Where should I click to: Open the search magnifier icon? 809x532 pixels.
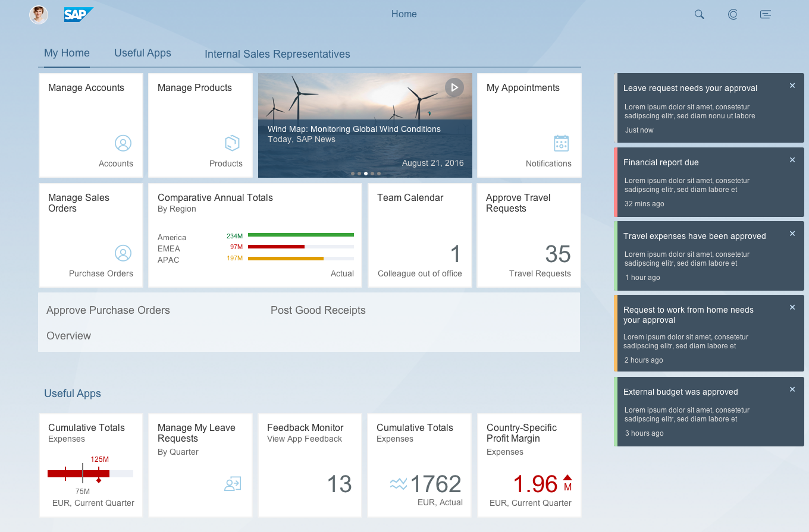tap(700, 14)
